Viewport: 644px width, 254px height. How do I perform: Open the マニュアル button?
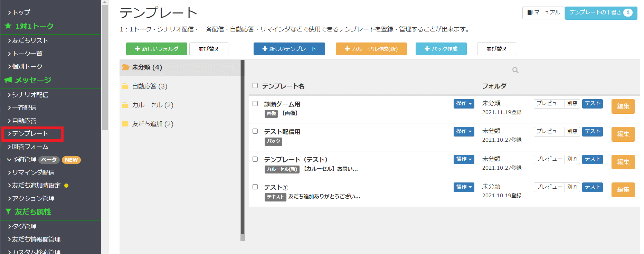(x=543, y=13)
